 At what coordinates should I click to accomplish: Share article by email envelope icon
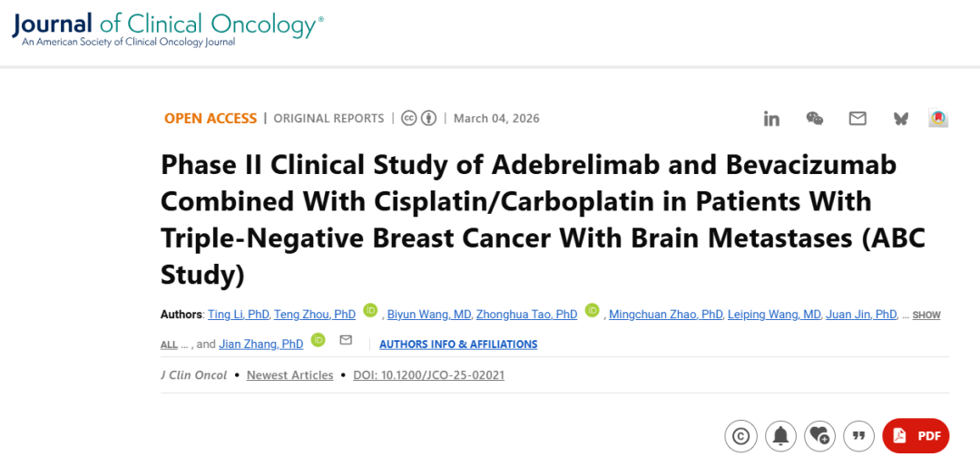pyautogui.click(x=857, y=119)
